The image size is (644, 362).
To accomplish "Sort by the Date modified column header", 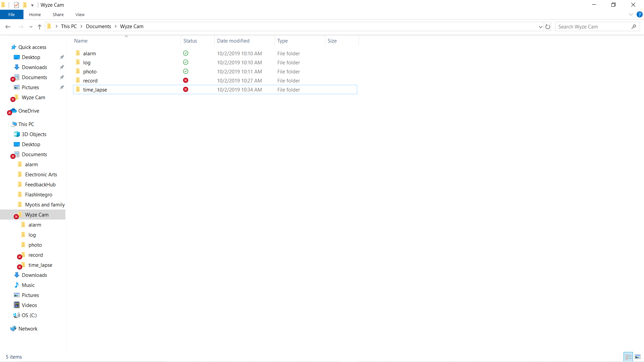I will [233, 41].
